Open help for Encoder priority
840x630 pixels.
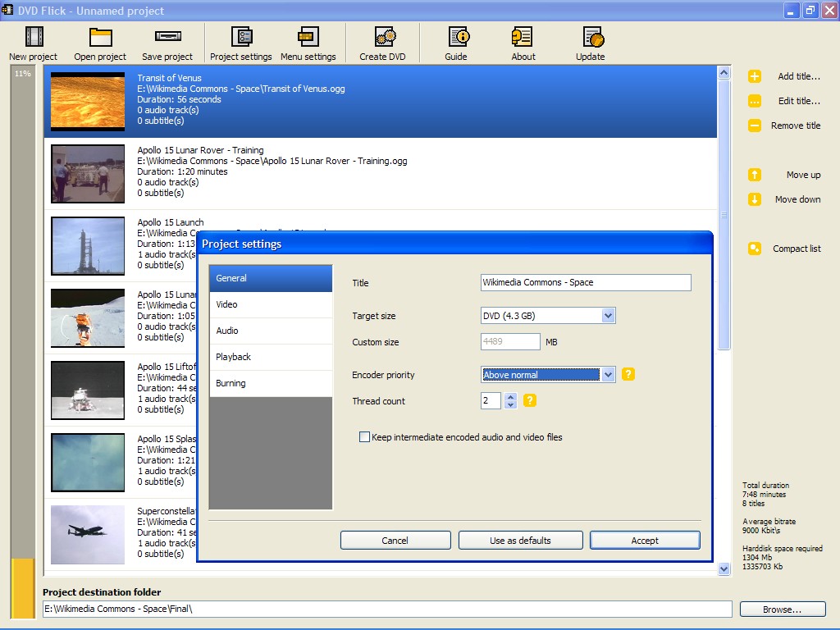tap(627, 374)
